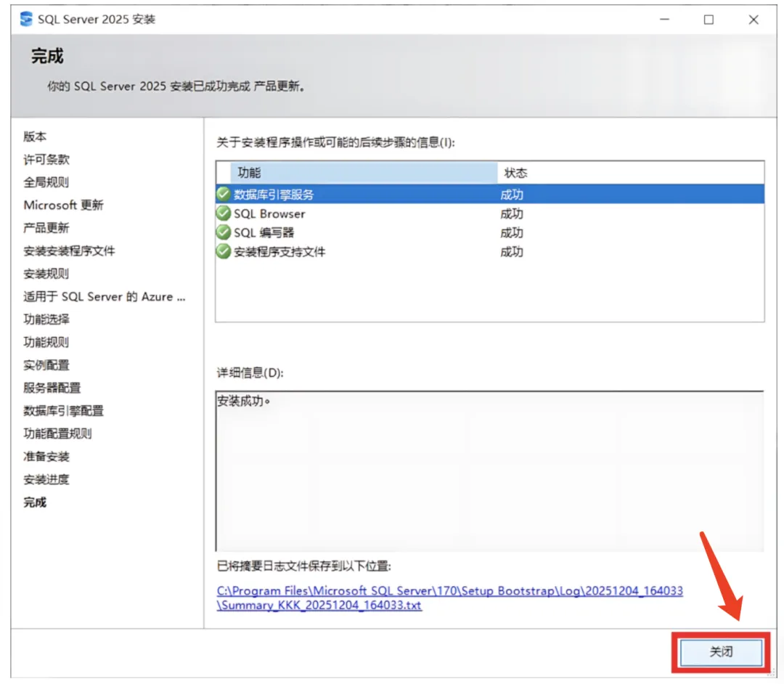Select the SQL Browser row
The height and width of the screenshot is (684, 784).
click(x=489, y=213)
